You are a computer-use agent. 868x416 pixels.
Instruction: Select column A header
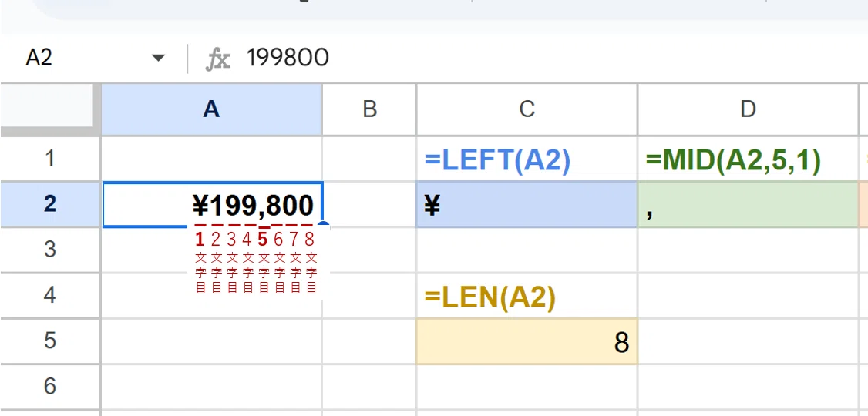211,109
